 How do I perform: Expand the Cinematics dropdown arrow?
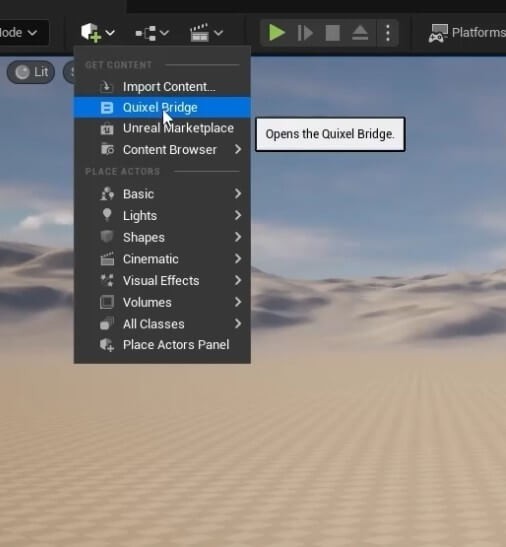(x=218, y=33)
